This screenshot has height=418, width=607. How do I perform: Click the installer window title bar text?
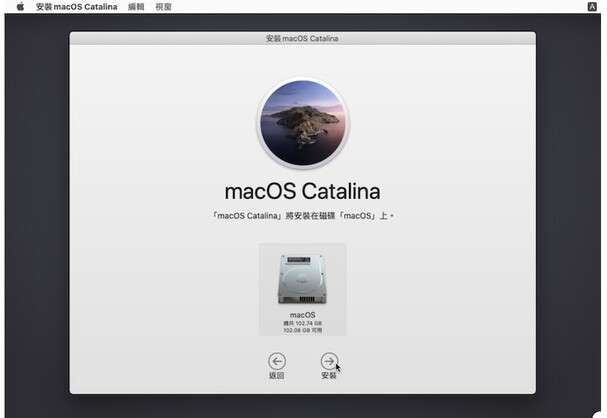pyautogui.click(x=302, y=38)
